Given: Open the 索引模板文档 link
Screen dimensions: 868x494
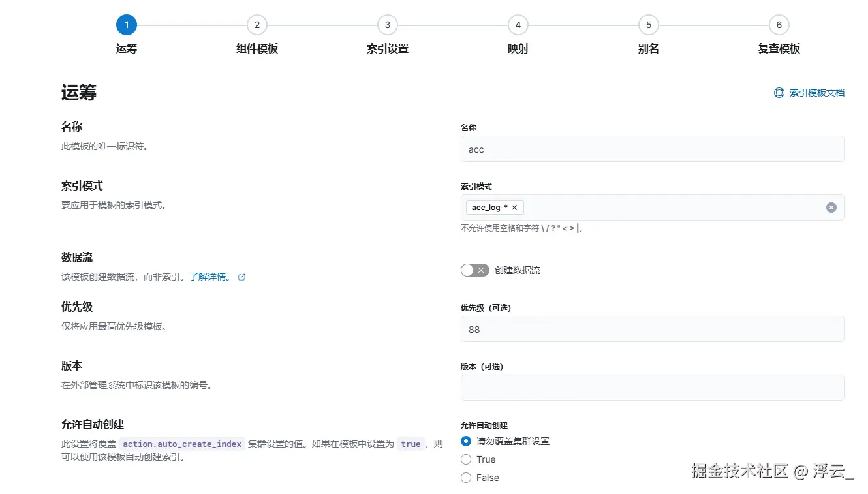Looking at the screenshot, I should coord(814,93).
